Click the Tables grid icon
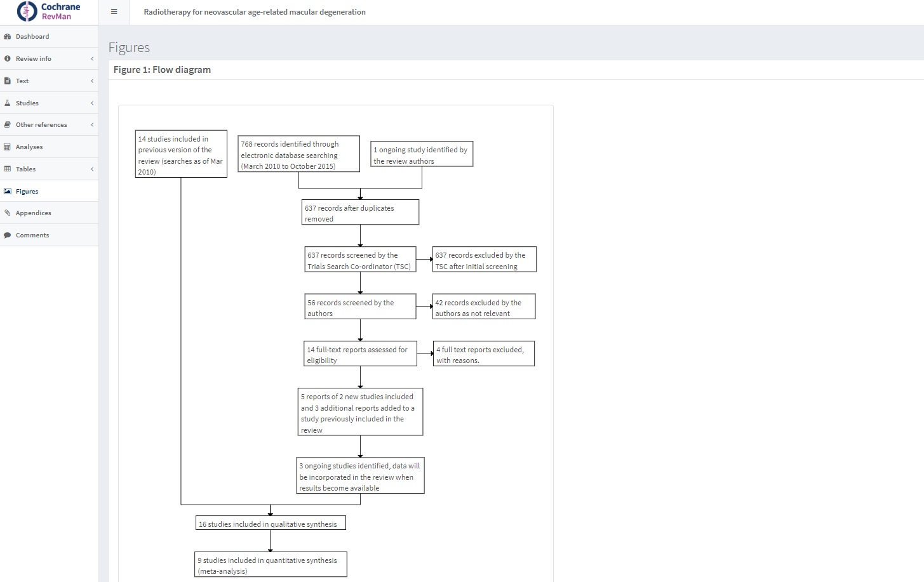This screenshot has width=924, height=582. 8,169
